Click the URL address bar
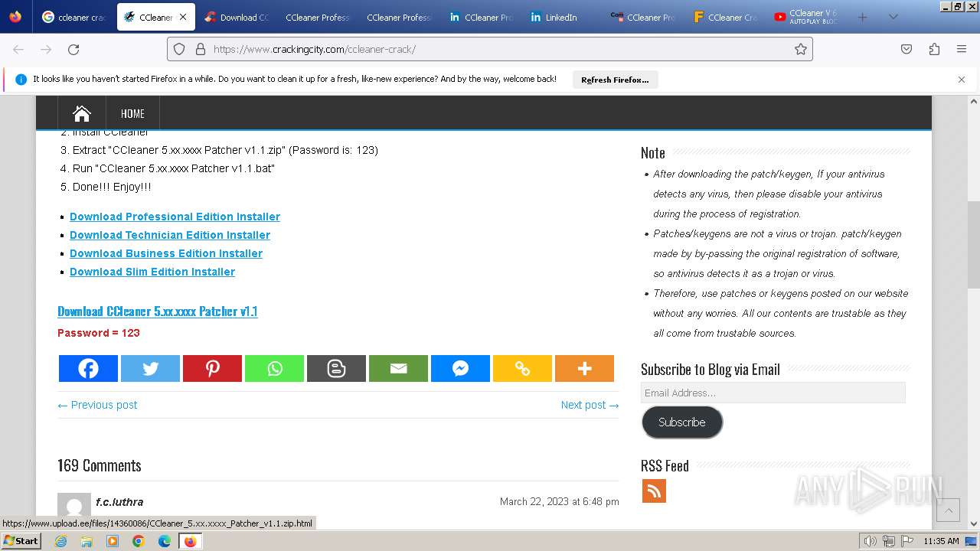This screenshot has width=980, height=551. click(x=490, y=49)
